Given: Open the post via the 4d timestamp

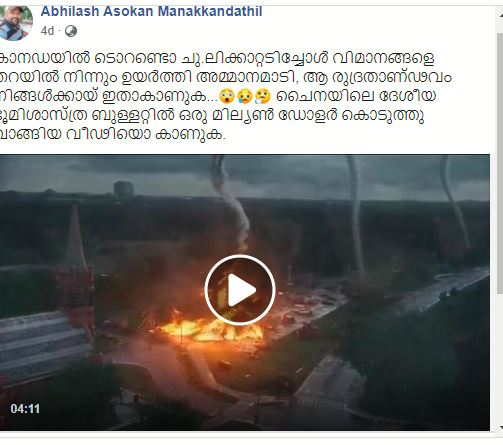Looking at the screenshot, I should pyautogui.click(x=47, y=31).
